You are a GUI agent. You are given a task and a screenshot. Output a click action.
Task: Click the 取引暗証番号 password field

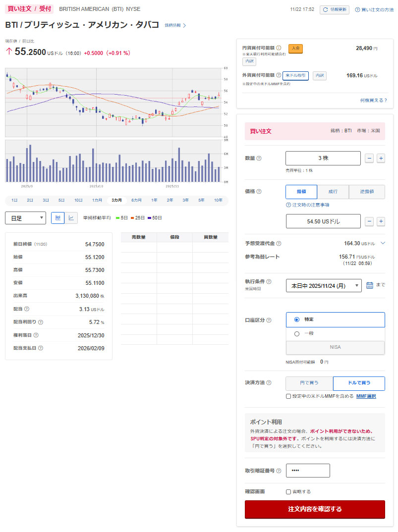pos(308,471)
